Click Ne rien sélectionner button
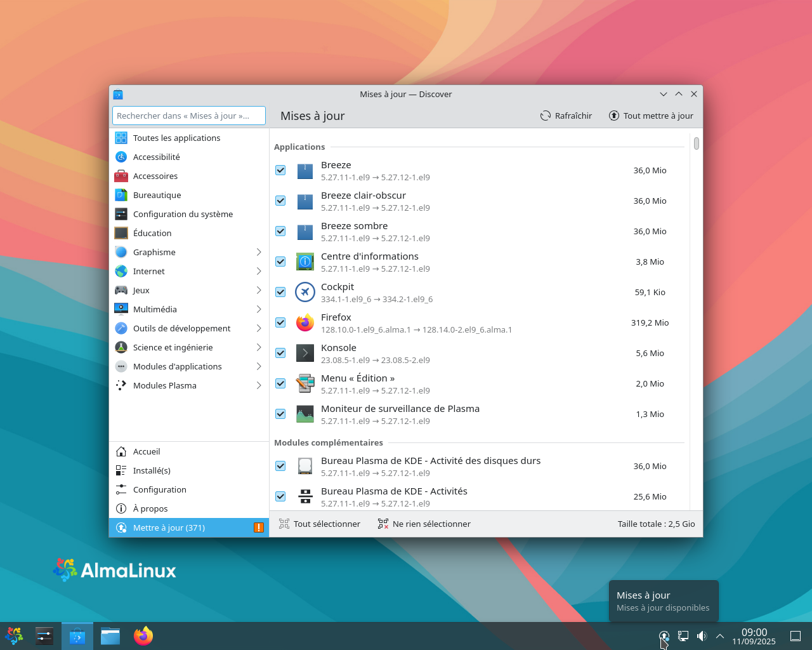This screenshot has height=650, width=812. tap(424, 524)
